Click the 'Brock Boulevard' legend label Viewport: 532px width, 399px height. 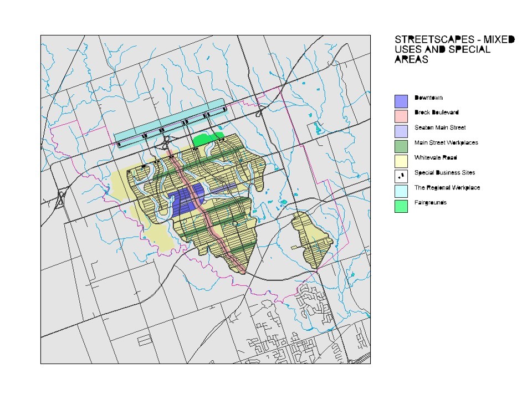437,112
